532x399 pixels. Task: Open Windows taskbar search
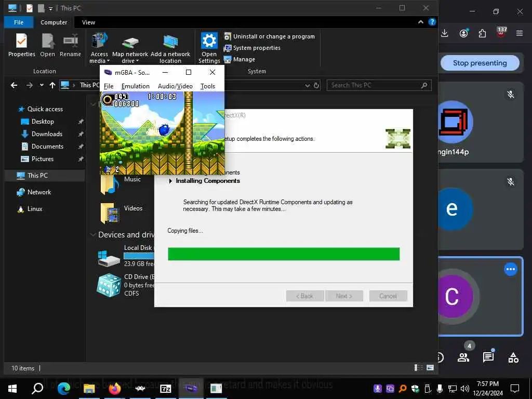[x=37, y=389]
